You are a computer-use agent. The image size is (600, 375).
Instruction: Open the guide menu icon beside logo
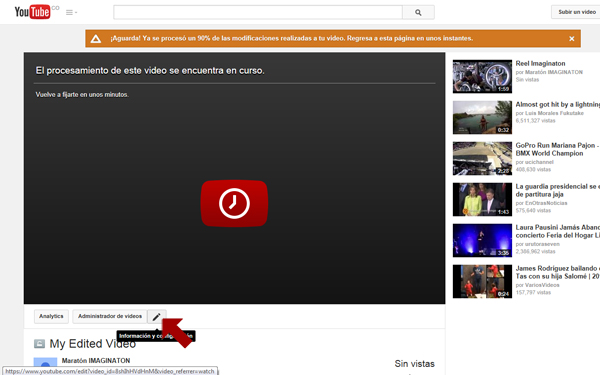pyautogui.click(x=71, y=13)
